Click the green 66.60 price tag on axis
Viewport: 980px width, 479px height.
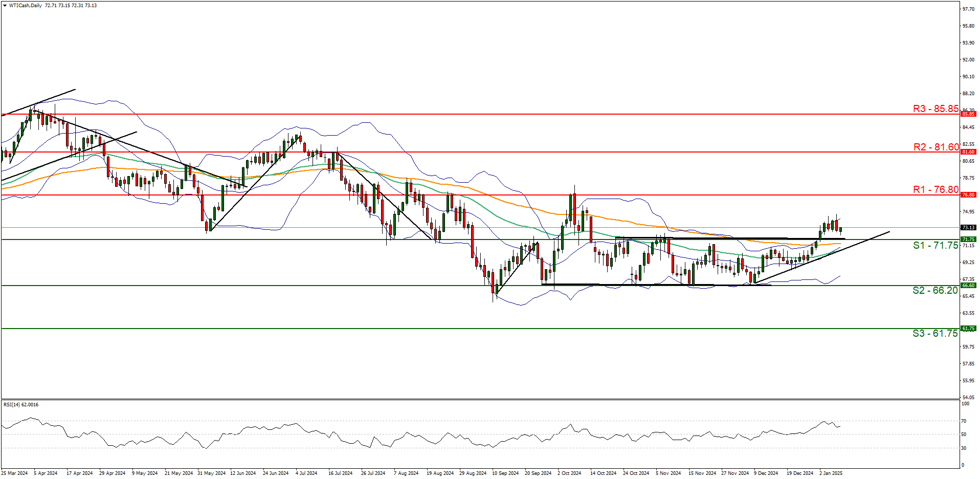(x=968, y=286)
